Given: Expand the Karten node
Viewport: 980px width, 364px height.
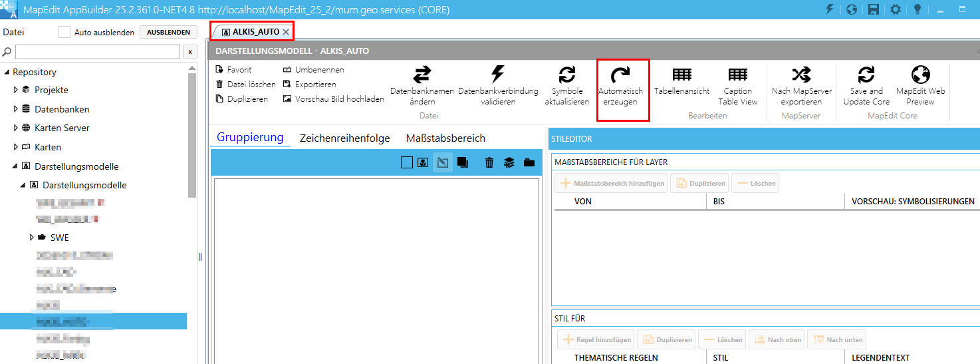Looking at the screenshot, I should (x=16, y=147).
